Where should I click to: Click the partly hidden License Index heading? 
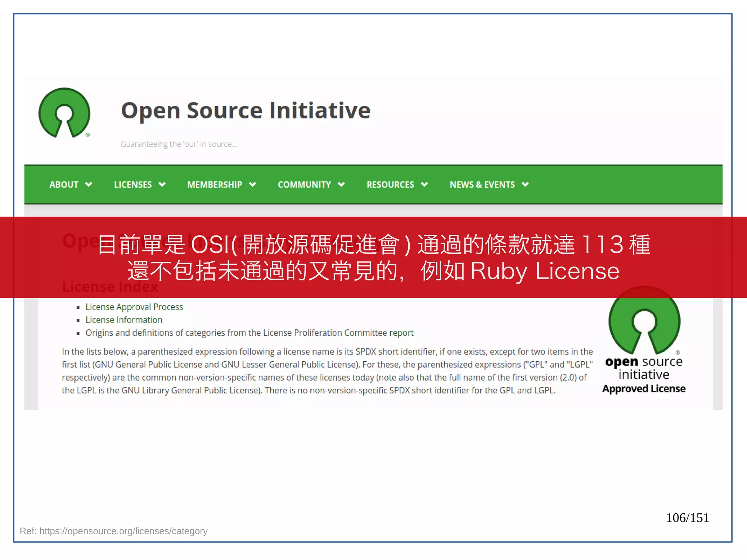point(110,287)
